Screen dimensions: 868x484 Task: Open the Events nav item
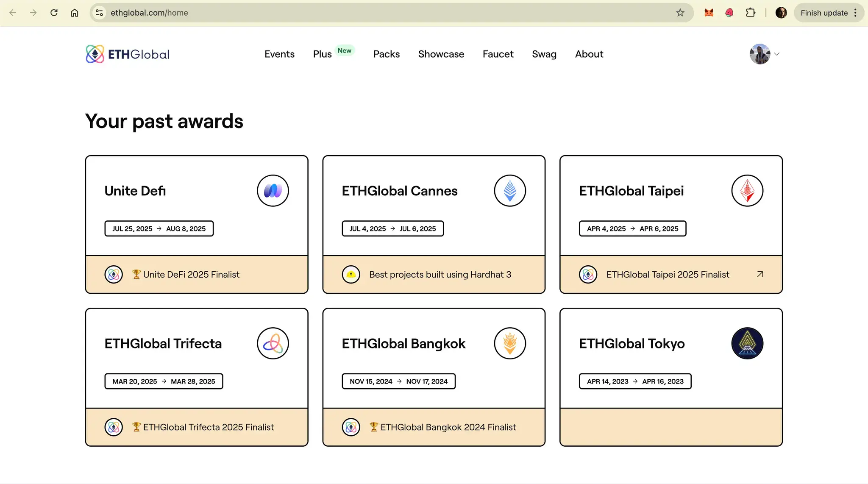point(279,54)
